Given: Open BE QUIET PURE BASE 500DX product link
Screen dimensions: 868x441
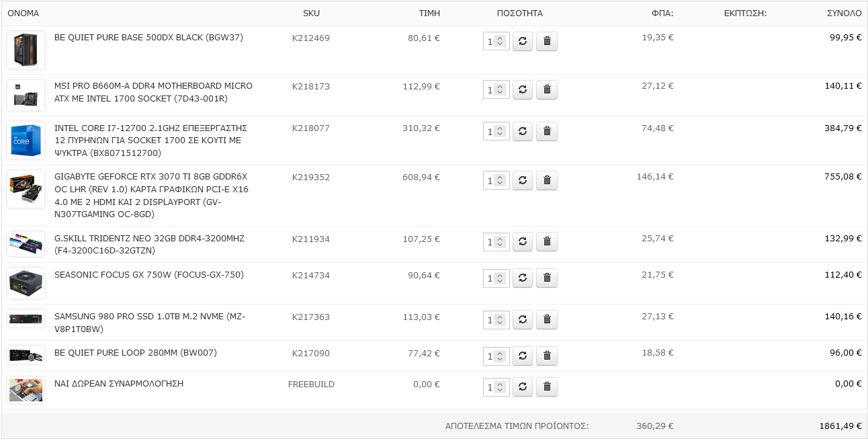Looking at the screenshot, I should (148, 38).
